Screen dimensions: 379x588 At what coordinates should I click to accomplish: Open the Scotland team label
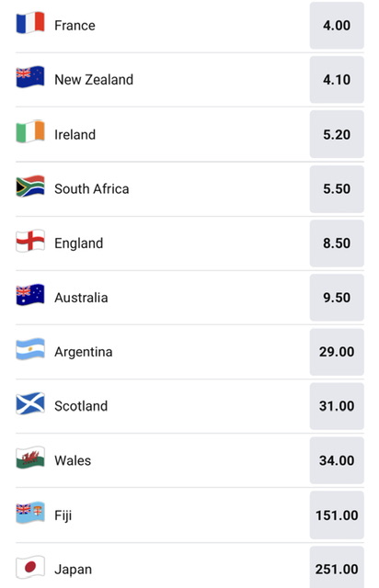(81, 406)
